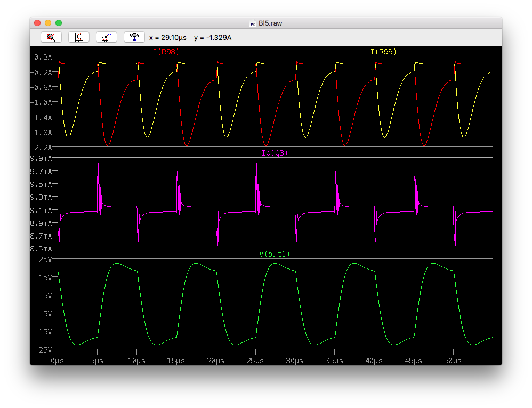Screen dimensions: 532x408
Task: Click the -15V axis label
Action: pos(43,332)
